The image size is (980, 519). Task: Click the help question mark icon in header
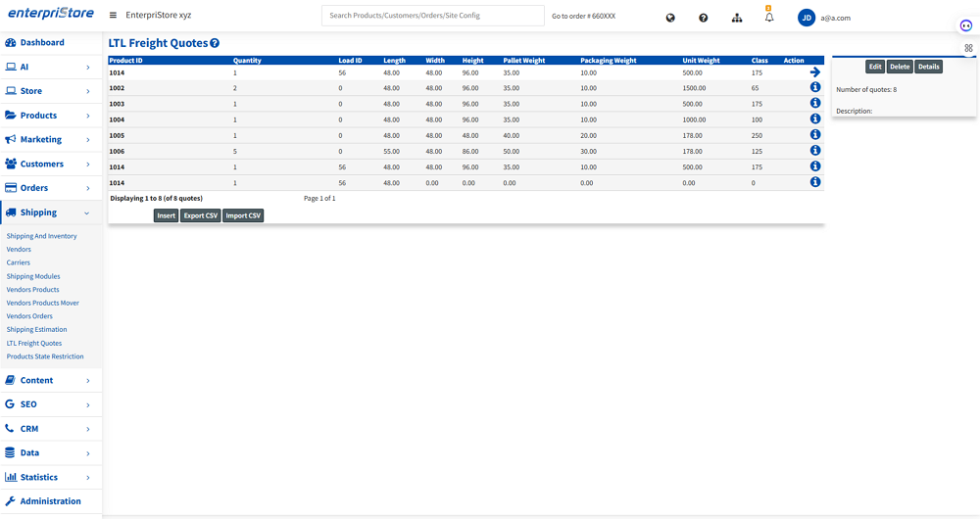[x=703, y=18]
